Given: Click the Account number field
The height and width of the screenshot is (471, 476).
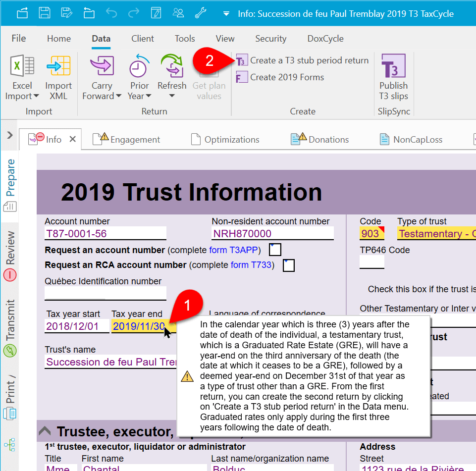Looking at the screenshot, I should tap(106, 233).
